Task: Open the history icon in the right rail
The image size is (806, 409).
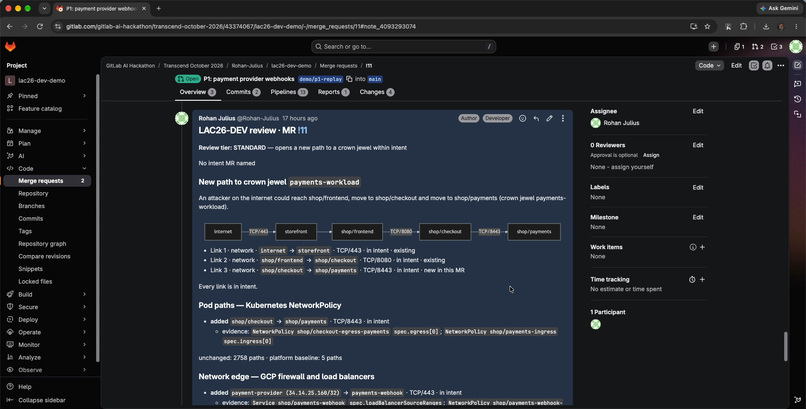Action: [x=797, y=99]
